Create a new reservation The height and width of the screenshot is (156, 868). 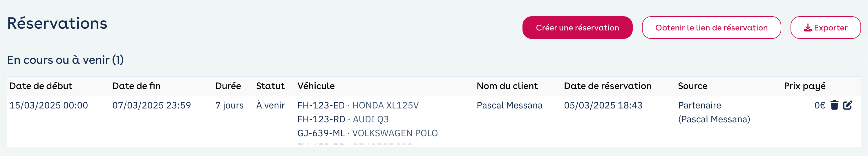click(x=577, y=28)
